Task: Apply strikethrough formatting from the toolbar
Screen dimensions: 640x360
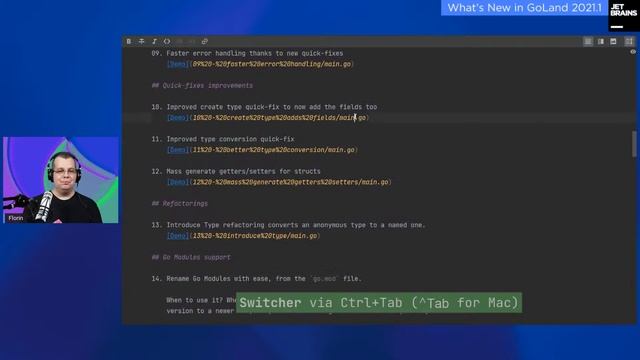Action: tap(141, 41)
